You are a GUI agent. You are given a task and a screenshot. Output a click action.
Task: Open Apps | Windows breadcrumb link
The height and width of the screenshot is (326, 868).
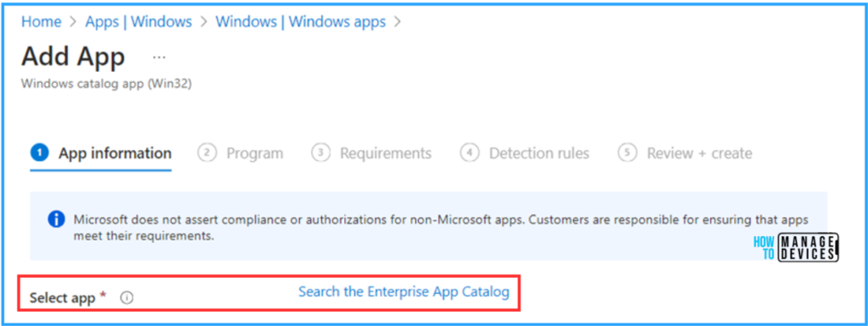138,22
